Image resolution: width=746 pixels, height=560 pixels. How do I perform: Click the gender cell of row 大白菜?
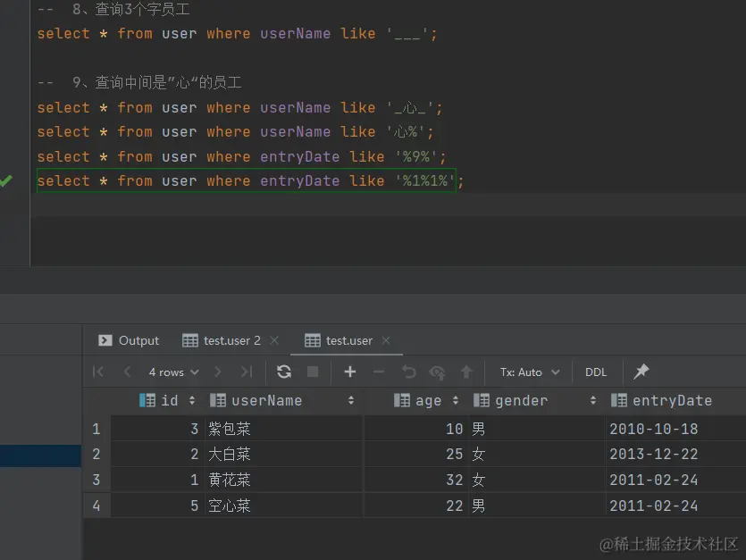pyautogui.click(x=537, y=455)
